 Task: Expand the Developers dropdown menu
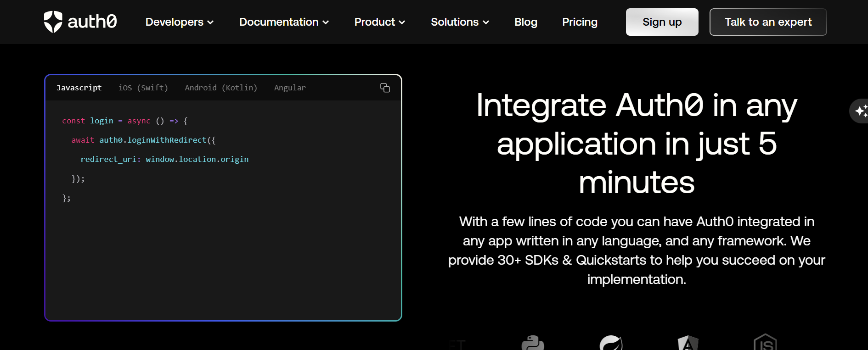point(180,22)
